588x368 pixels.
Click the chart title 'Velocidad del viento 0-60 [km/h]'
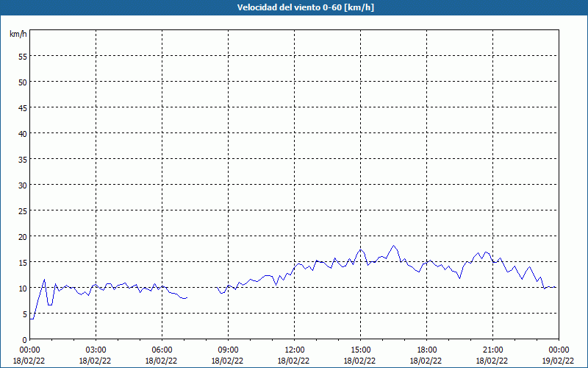tap(305, 7)
